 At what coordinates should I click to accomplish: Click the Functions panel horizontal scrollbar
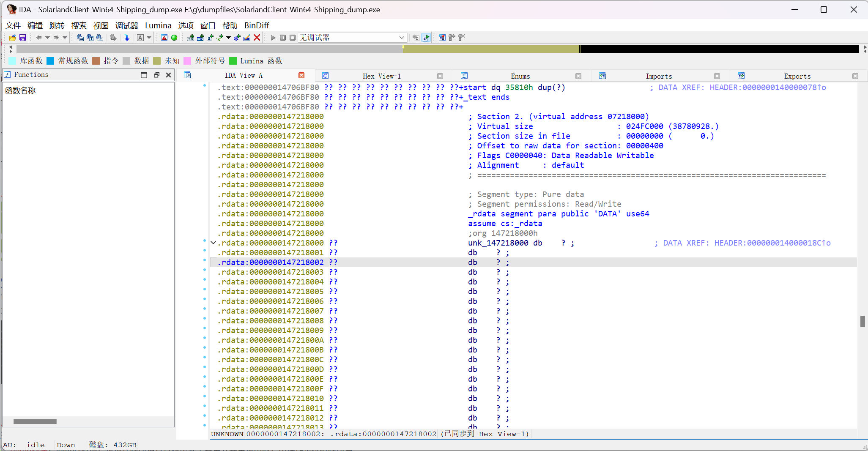point(35,421)
